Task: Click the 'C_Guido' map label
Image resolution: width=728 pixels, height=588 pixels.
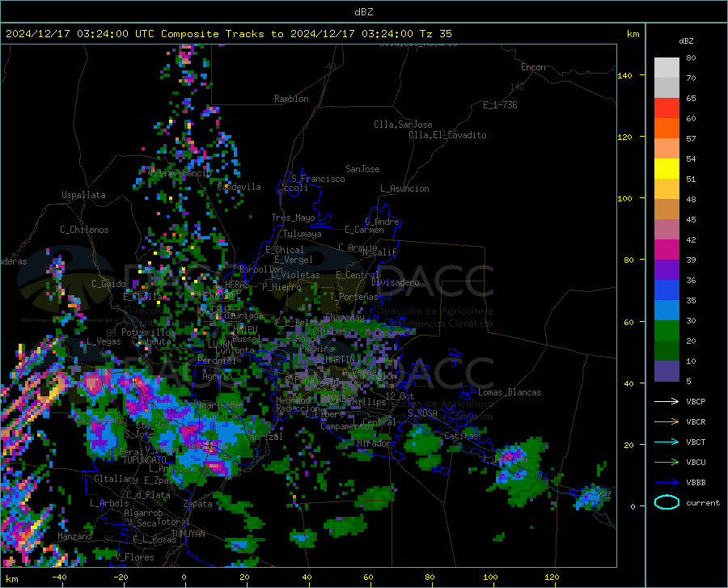Action: coord(108,284)
